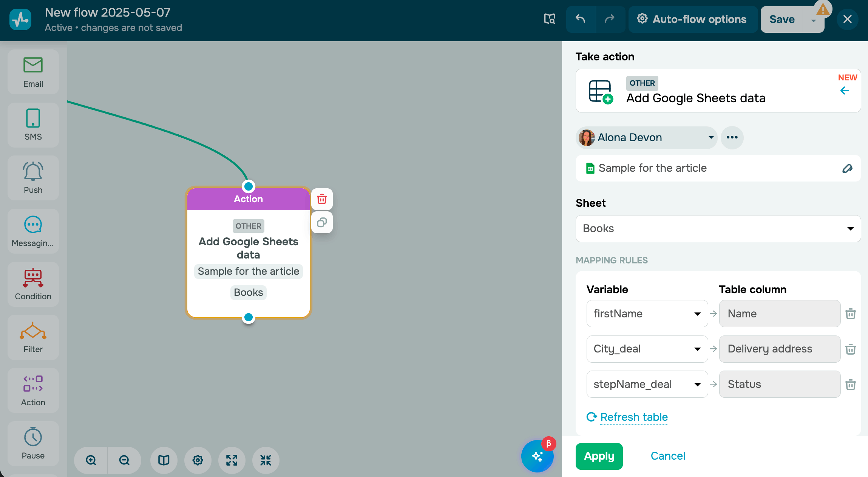
Task: Click the Apply button
Action: pos(599,456)
